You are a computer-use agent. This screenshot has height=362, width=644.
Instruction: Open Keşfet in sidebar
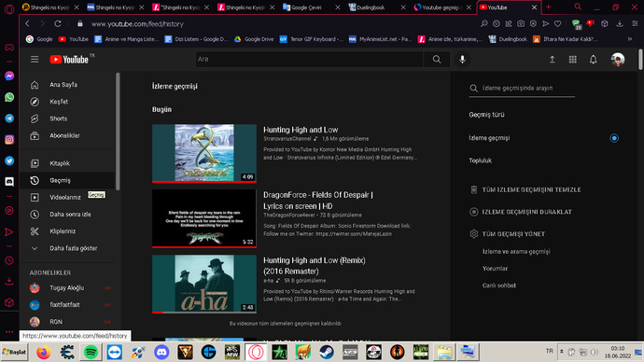(68, 102)
